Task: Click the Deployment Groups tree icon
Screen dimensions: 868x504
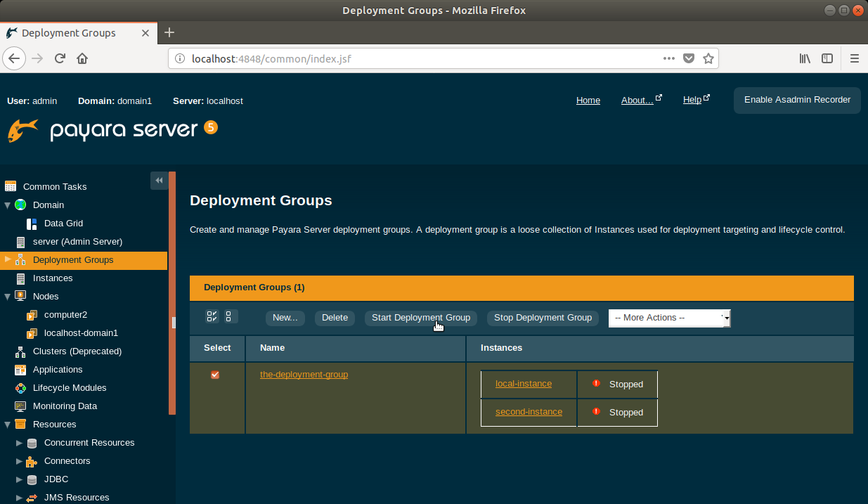Action: coord(20,260)
